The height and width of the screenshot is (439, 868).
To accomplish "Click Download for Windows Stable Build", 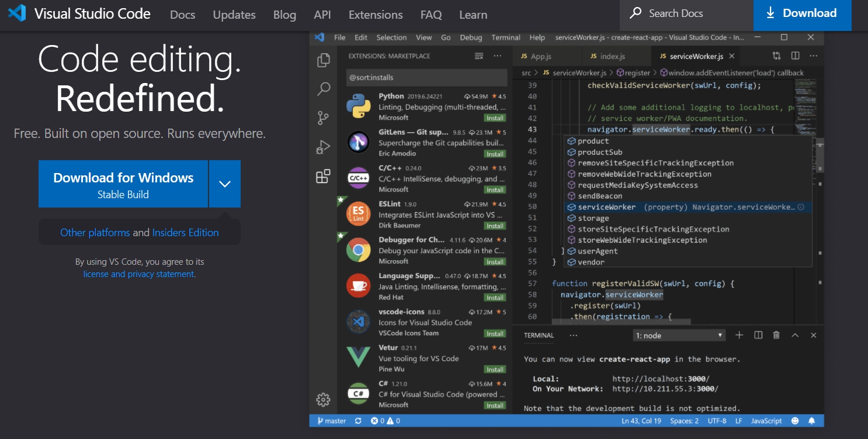I will pos(123,184).
